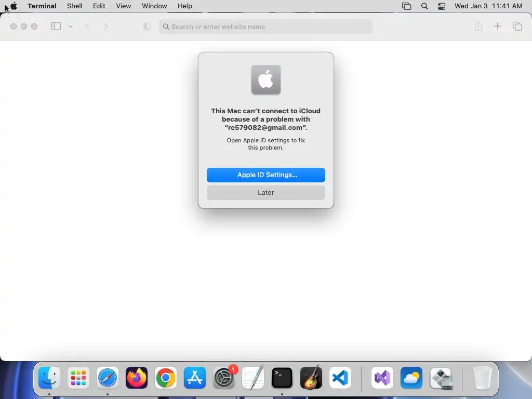Open the Weather app from the Dock
Viewport: 532px width, 399px height.
coord(411,378)
